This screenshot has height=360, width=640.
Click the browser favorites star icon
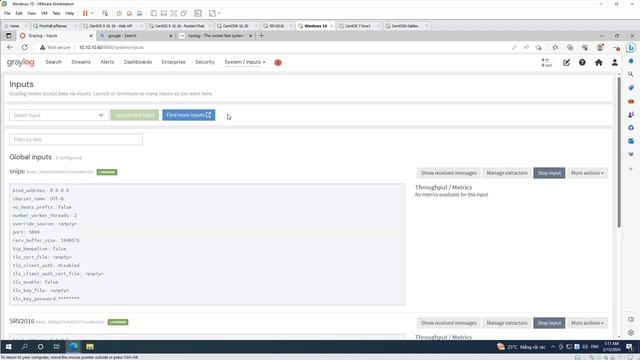point(555,48)
